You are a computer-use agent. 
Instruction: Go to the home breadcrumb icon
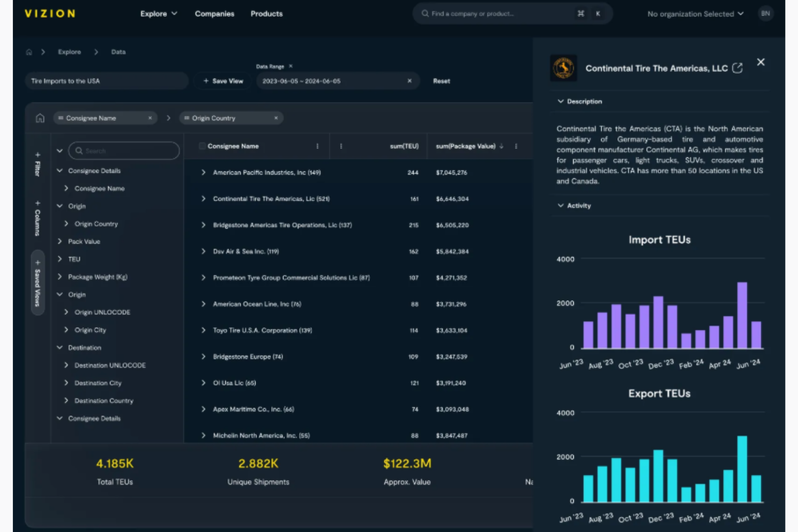coord(29,52)
